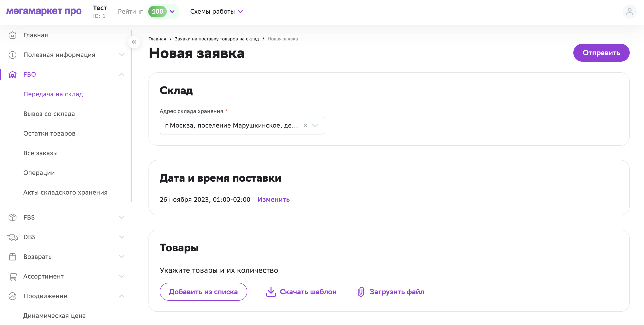This screenshot has width=644, height=325.
Task: Click the FBS box icon
Action: pyautogui.click(x=13, y=217)
